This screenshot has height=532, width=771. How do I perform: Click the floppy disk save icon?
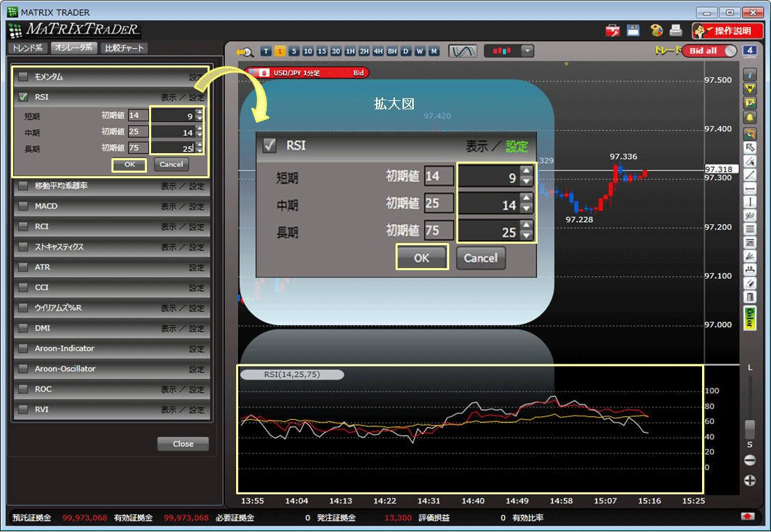pyautogui.click(x=633, y=31)
